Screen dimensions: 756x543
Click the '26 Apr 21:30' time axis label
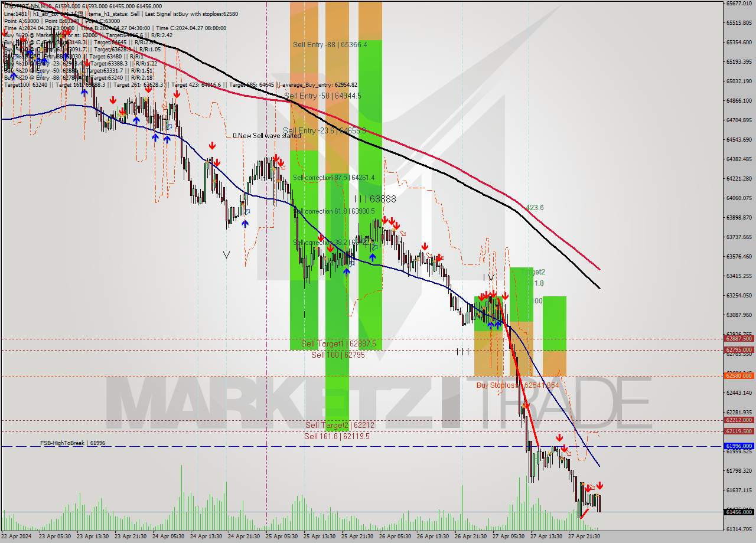(x=471, y=537)
